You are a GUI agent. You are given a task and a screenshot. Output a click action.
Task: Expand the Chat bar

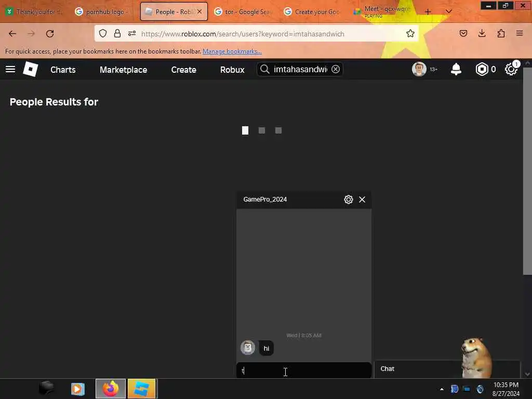[447, 369]
